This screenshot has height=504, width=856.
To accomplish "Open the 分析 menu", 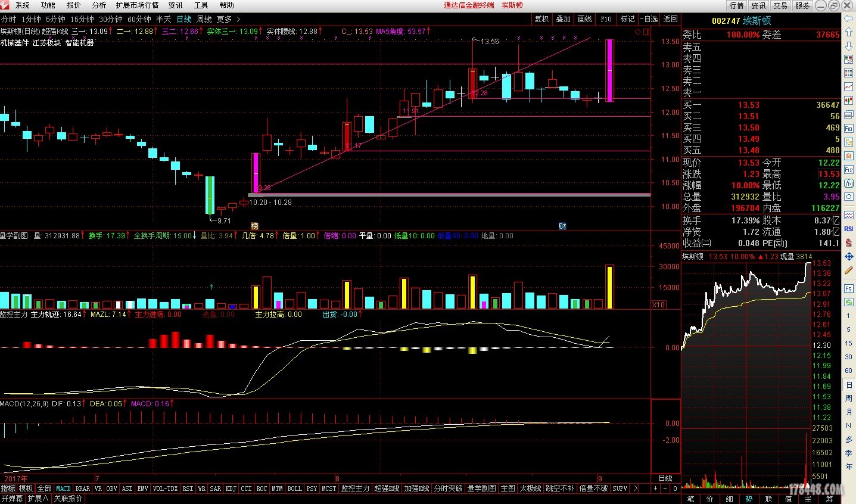I will pyautogui.click(x=99, y=5).
